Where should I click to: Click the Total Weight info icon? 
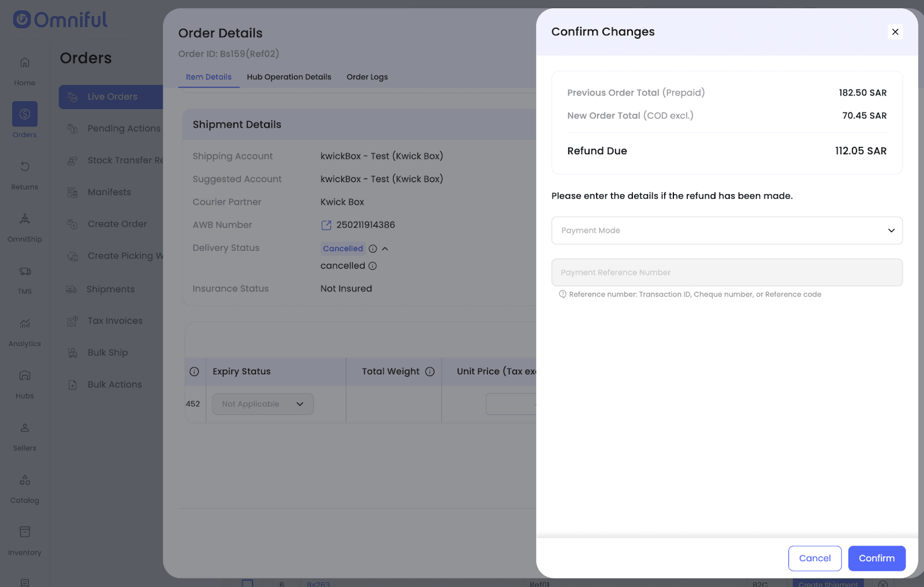[x=430, y=371]
